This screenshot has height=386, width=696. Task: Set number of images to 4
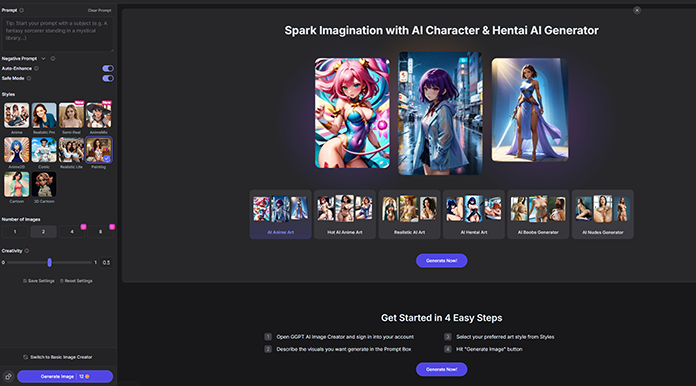click(72, 232)
